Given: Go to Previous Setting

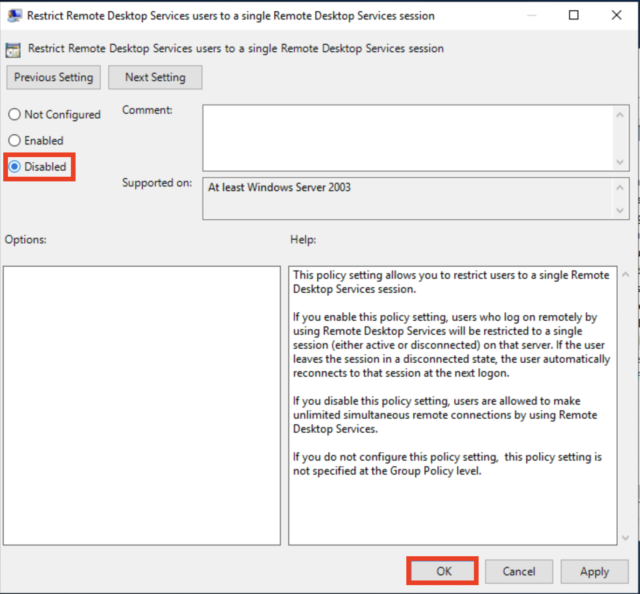Looking at the screenshot, I should coord(53,77).
